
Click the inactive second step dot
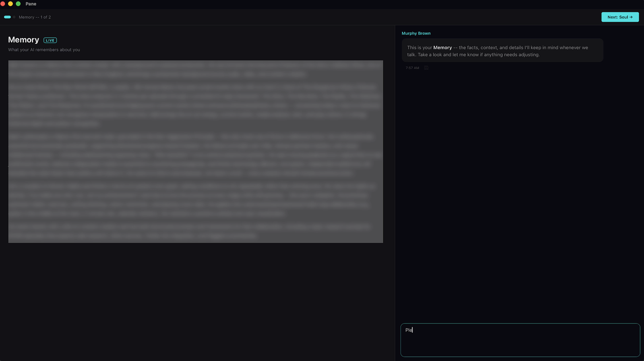tap(14, 17)
